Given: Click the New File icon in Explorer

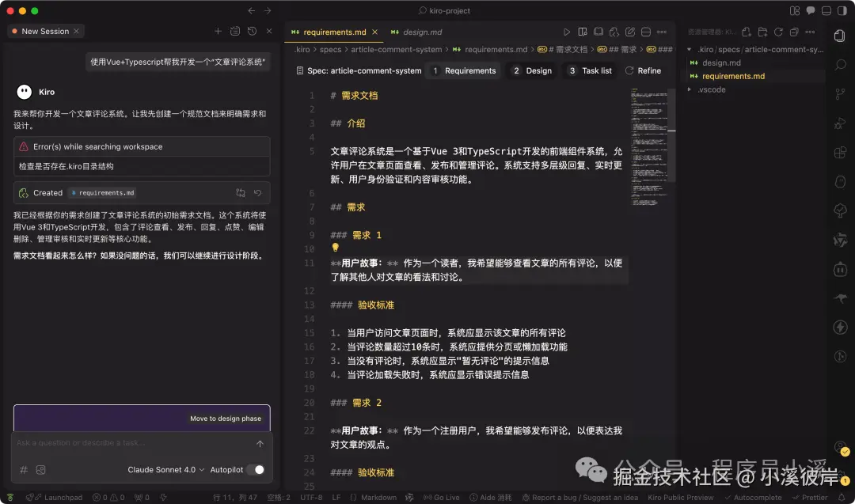Looking at the screenshot, I should 747,32.
